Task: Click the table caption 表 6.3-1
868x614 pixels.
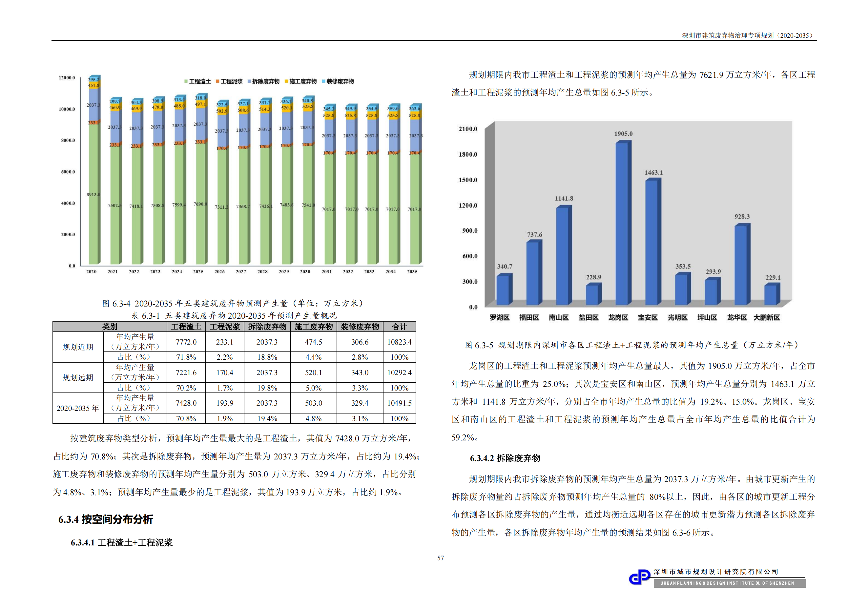Action: click(234, 316)
